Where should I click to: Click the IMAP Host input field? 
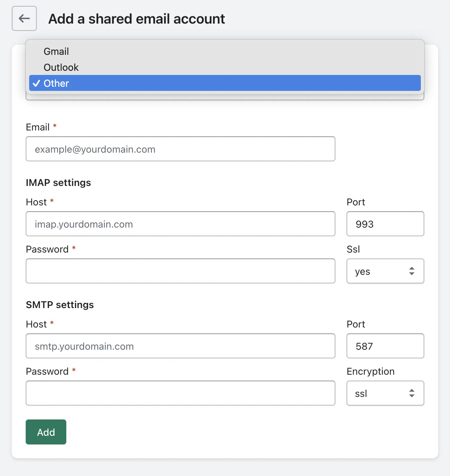pyautogui.click(x=181, y=224)
